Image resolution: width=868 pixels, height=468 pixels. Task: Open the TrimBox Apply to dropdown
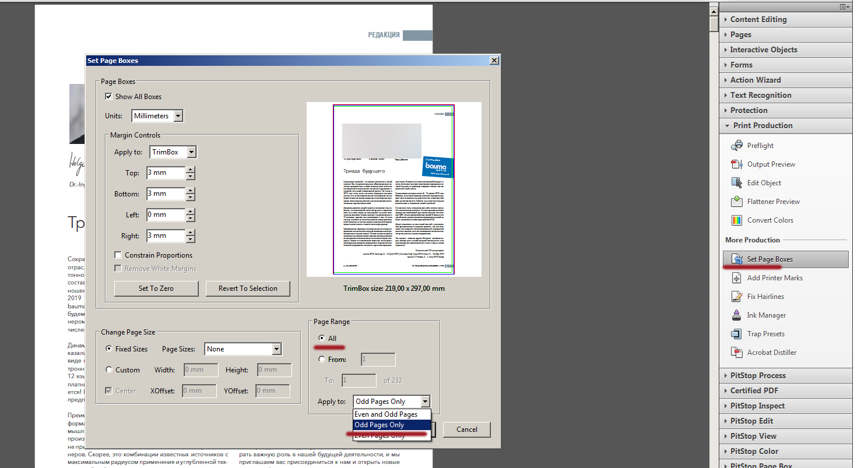173,152
